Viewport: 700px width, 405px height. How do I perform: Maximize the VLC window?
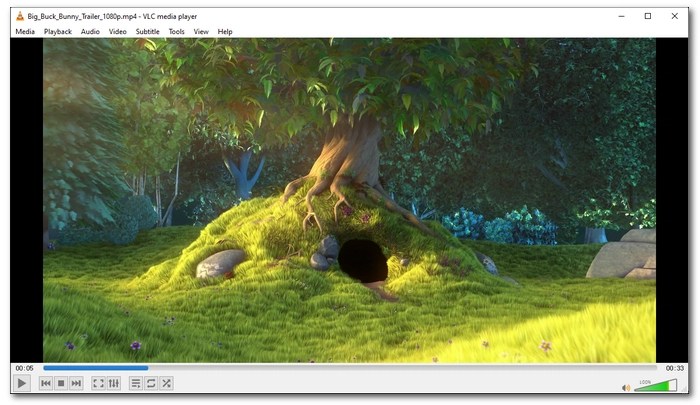[648, 16]
